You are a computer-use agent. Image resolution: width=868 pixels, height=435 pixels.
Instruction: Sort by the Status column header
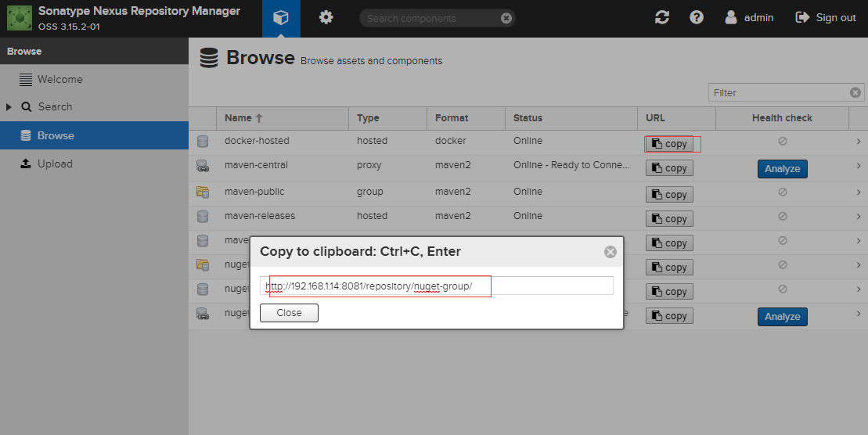pyautogui.click(x=571, y=118)
